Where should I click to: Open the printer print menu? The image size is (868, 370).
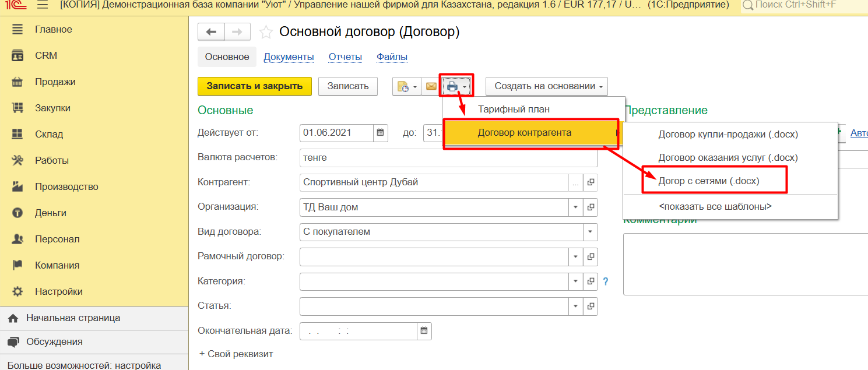point(455,86)
